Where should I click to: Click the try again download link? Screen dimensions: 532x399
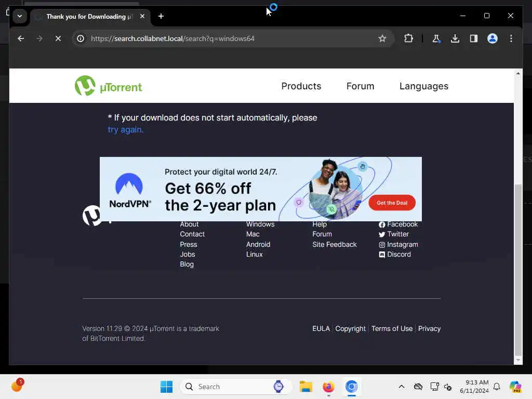point(126,129)
